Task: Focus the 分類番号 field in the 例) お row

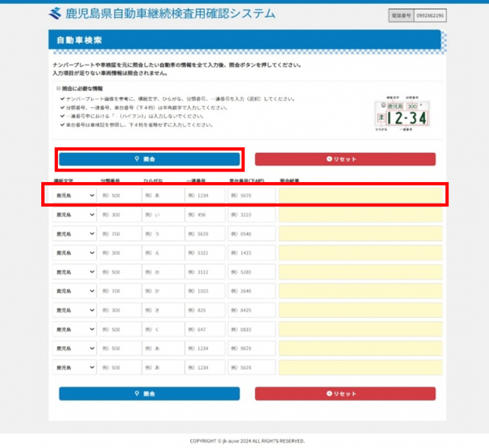Action: (x=120, y=272)
